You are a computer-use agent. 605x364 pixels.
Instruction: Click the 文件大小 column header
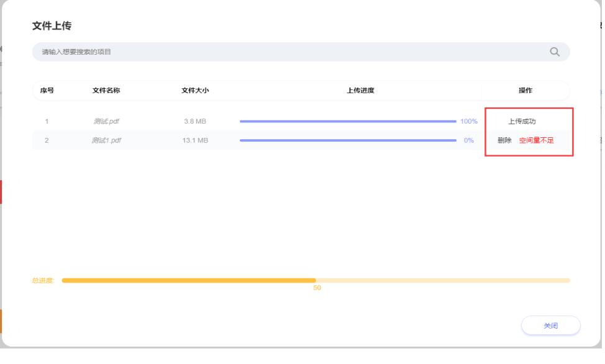[194, 91]
